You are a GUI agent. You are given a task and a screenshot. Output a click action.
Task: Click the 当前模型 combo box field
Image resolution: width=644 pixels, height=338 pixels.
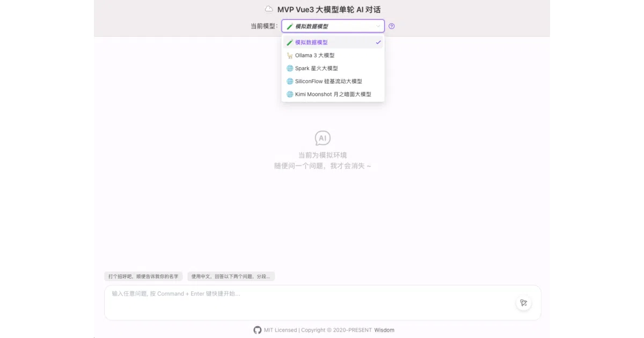point(333,26)
